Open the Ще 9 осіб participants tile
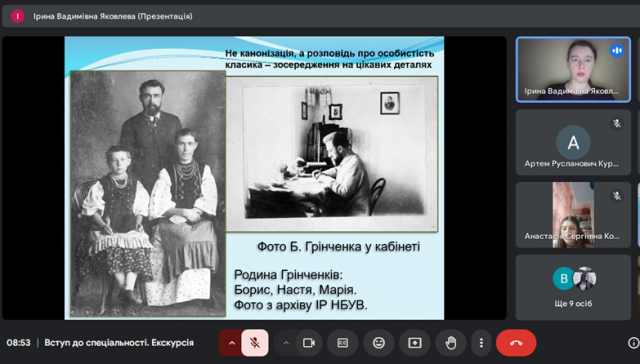 (573, 287)
